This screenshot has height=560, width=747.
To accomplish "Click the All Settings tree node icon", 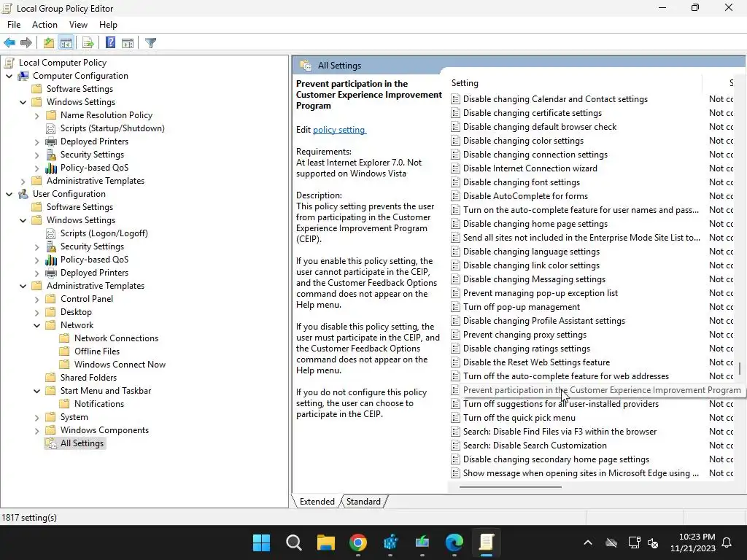I will click(x=51, y=443).
